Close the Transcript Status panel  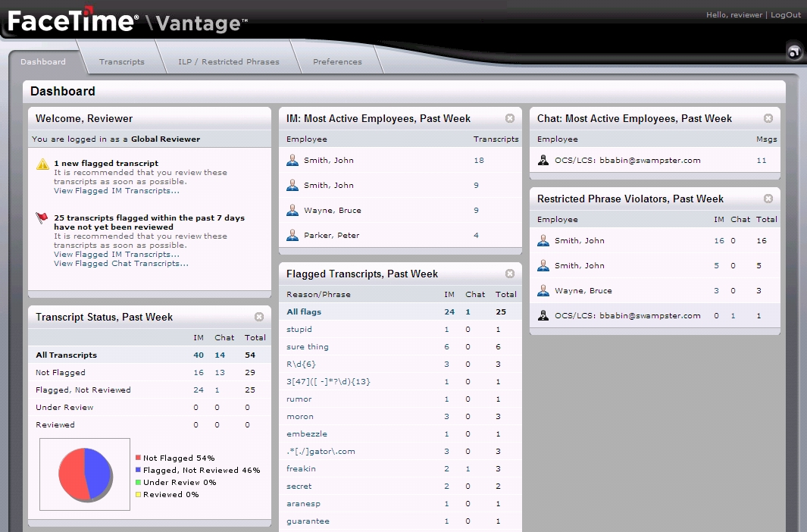(x=259, y=317)
